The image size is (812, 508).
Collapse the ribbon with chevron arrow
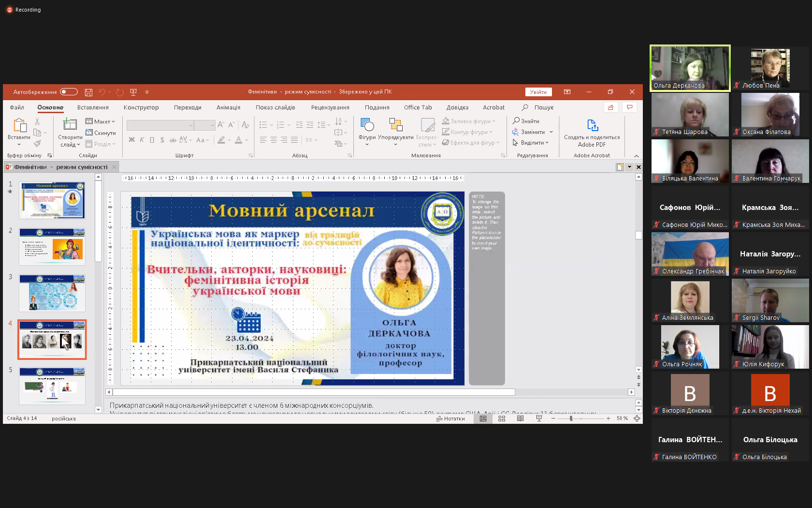coord(636,156)
